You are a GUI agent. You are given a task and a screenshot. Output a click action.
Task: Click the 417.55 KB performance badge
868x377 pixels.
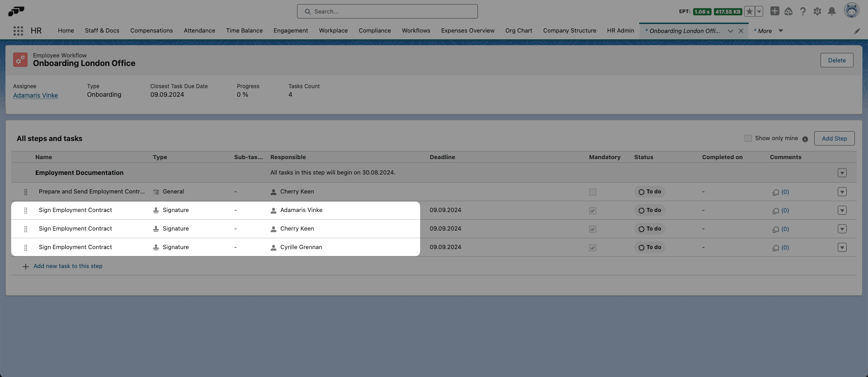(728, 12)
